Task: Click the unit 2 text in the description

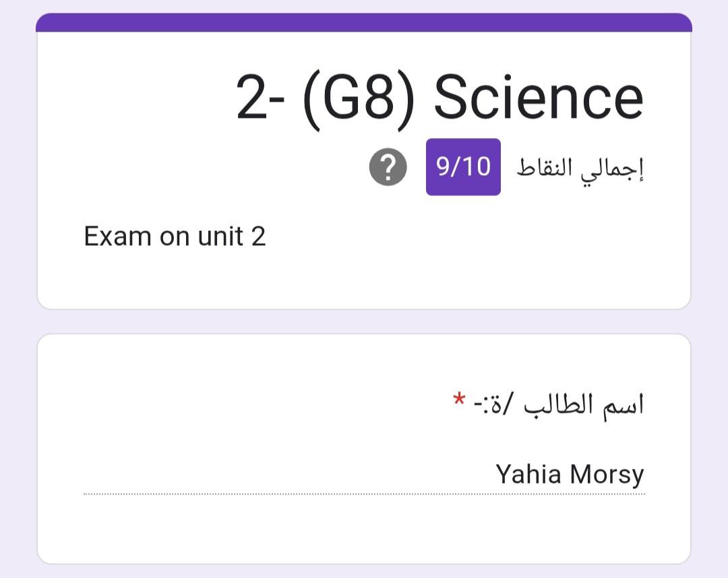Action: [x=232, y=236]
